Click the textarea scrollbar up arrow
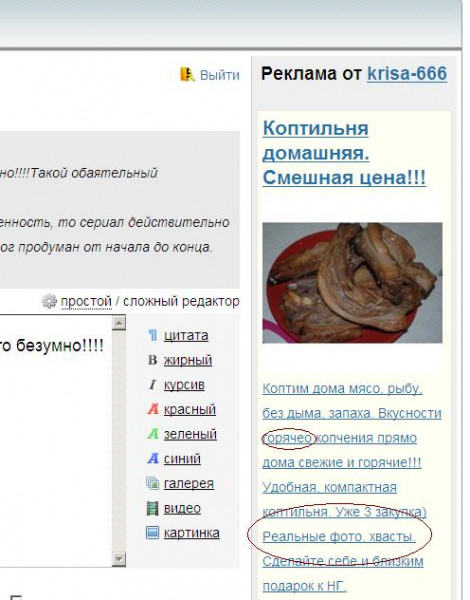This screenshot has width=470, height=600. pos(119,323)
